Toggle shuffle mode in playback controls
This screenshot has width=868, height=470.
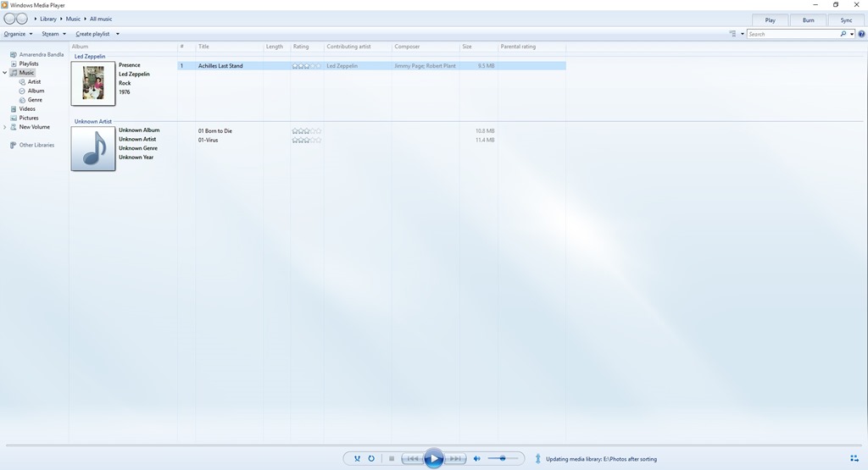(357, 458)
